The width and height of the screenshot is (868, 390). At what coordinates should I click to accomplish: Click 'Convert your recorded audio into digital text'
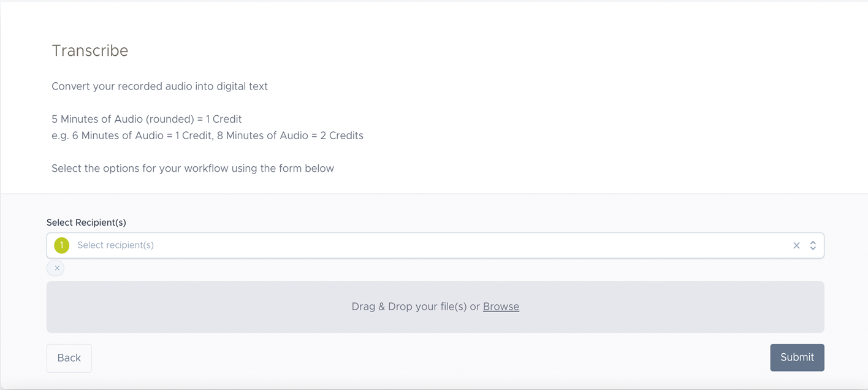(159, 86)
